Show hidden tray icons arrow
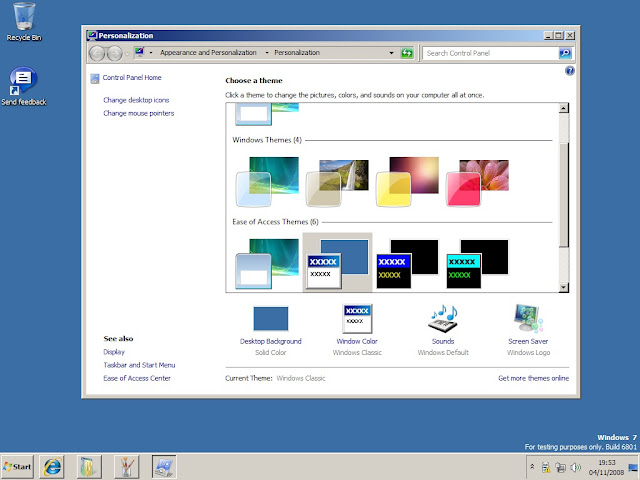 coord(532,466)
